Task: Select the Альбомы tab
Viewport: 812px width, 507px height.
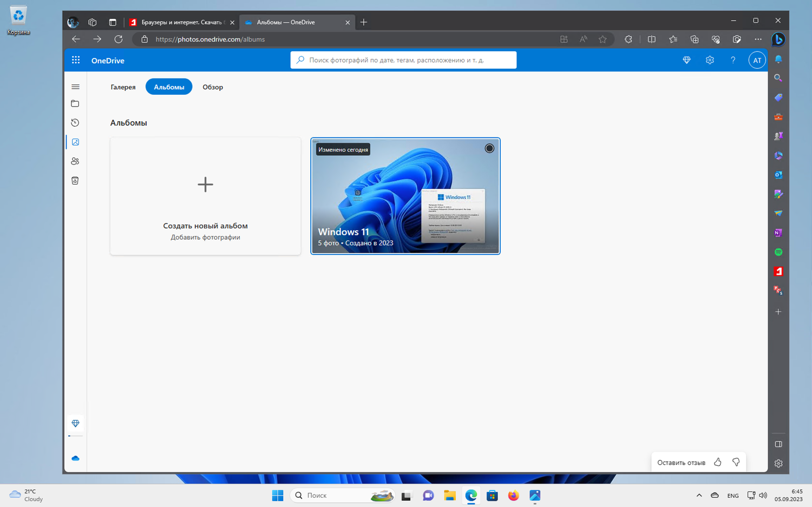Action: click(169, 87)
